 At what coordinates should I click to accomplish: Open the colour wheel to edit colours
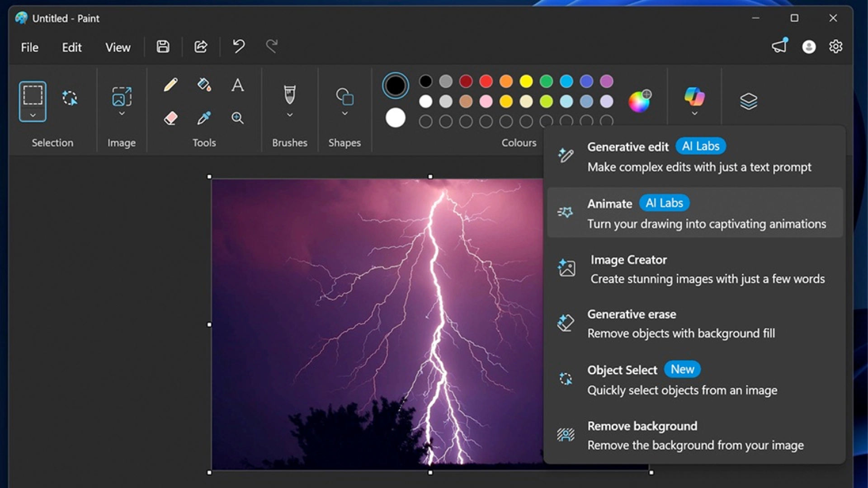(x=639, y=100)
